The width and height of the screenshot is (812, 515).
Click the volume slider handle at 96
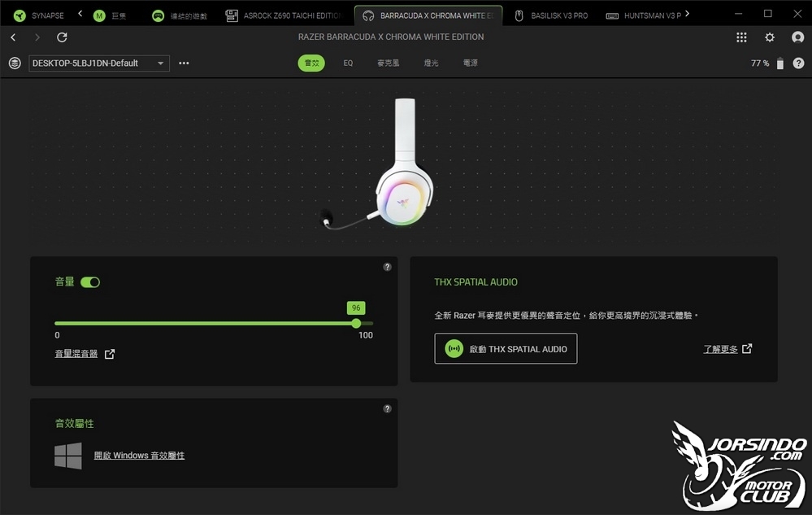click(x=356, y=323)
